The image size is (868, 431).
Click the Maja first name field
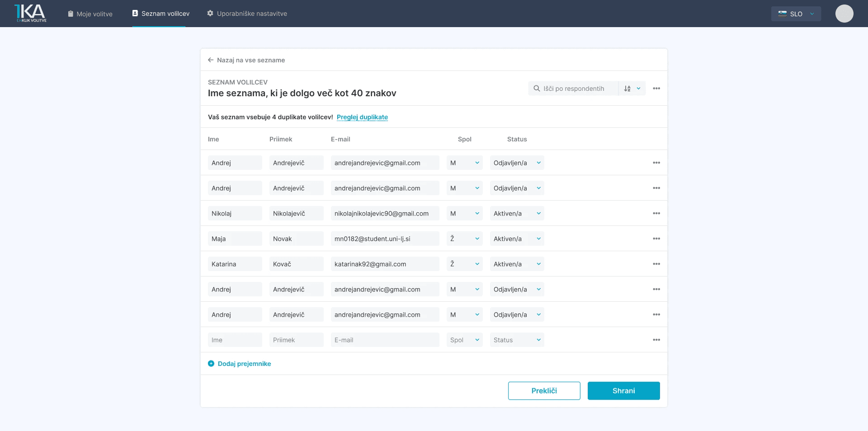(235, 239)
